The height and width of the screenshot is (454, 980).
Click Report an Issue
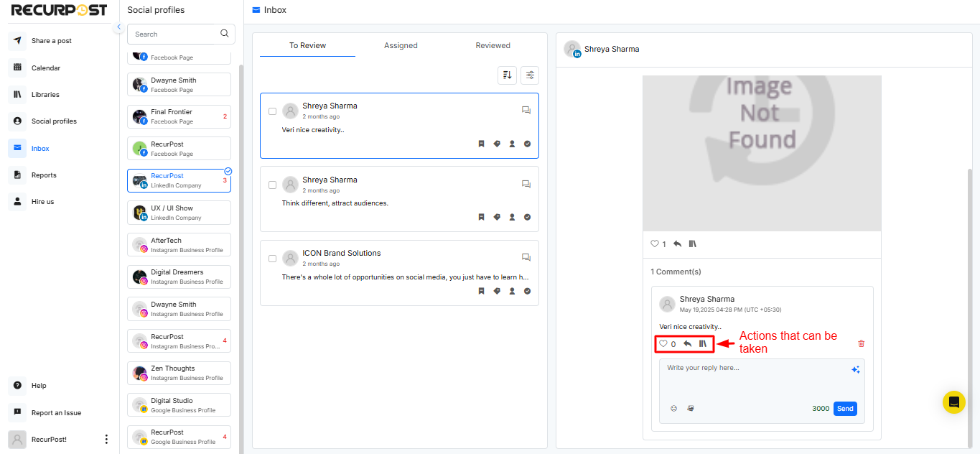click(x=56, y=413)
